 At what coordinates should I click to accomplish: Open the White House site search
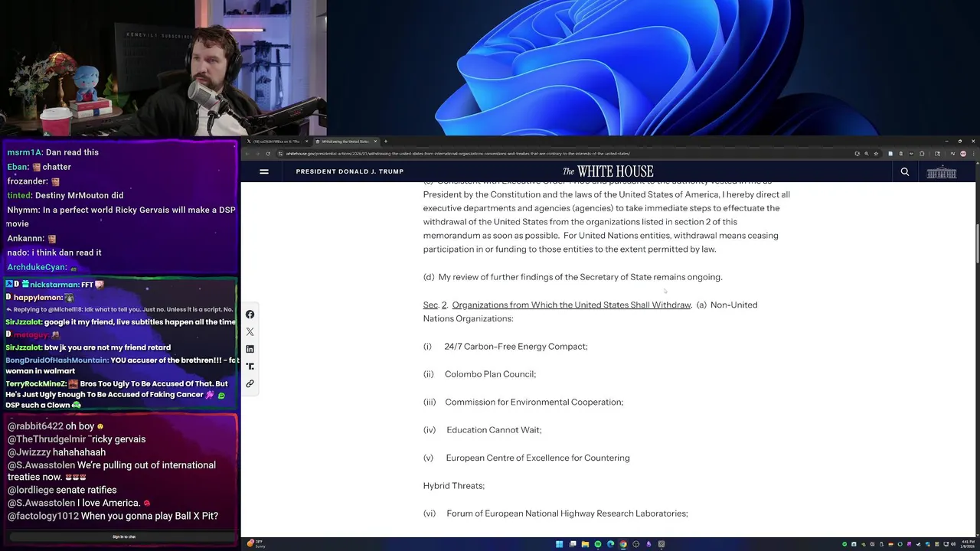pos(905,171)
